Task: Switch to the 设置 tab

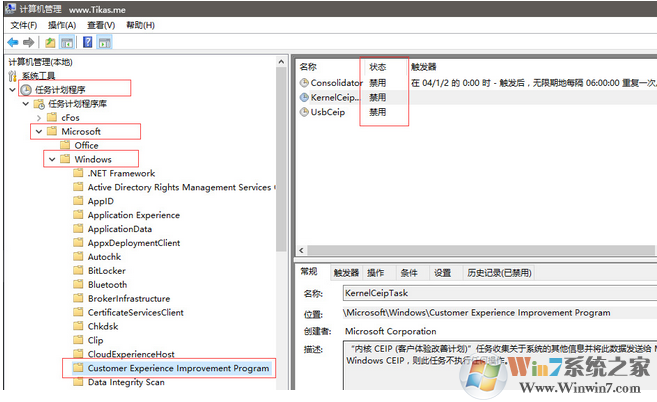Action: (x=442, y=273)
